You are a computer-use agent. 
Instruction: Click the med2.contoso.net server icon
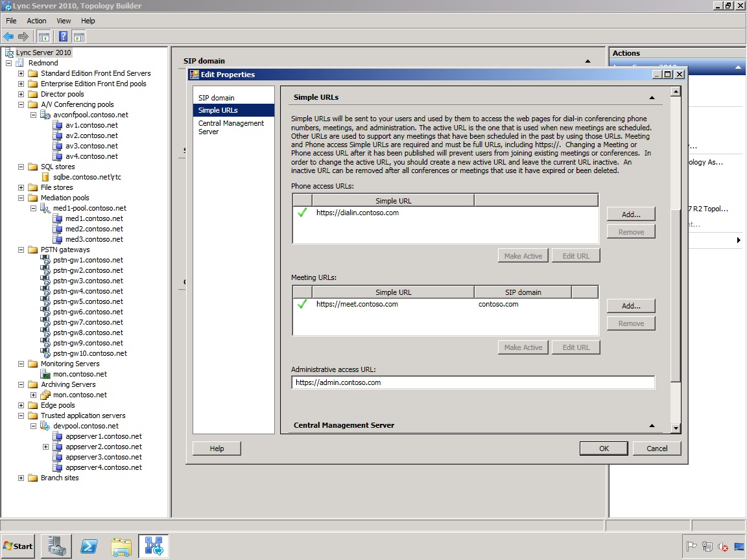58,229
